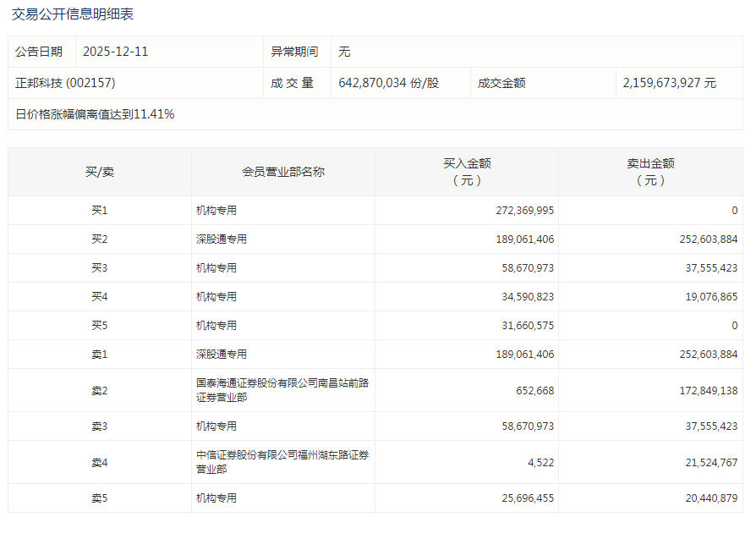Click the buy amount 272,369,995
The image size is (756, 539).
525,211
